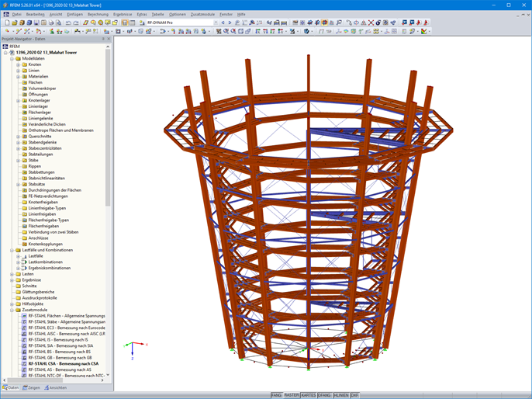Open the Hilfe menu
The width and height of the screenshot is (532, 399).
pyautogui.click(x=241, y=14)
